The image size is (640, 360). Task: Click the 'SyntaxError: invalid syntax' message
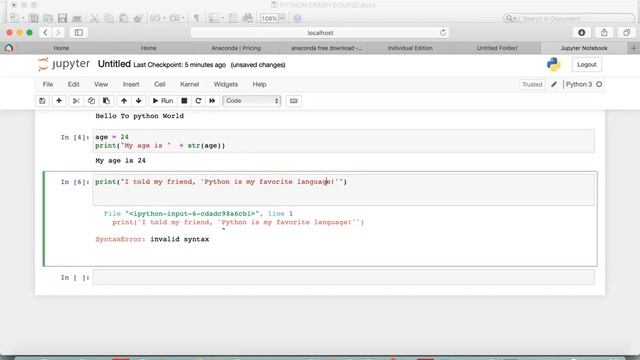(x=152, y=239)
